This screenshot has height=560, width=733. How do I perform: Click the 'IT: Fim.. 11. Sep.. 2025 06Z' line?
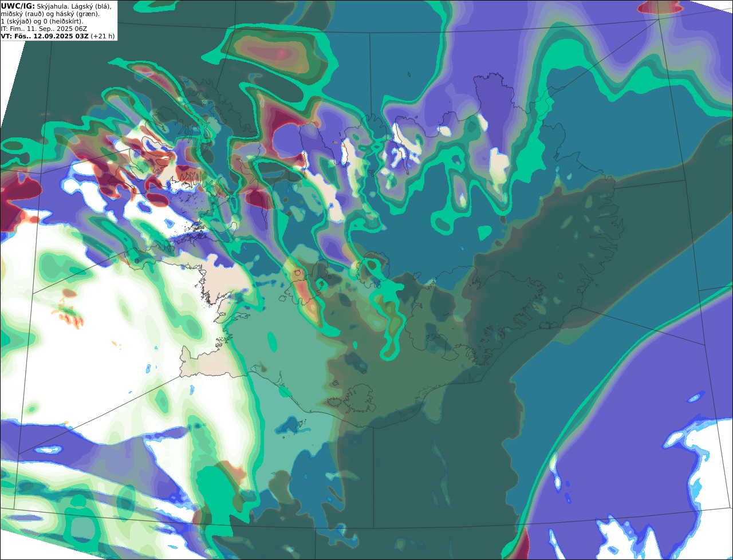[x=44, y=28]
